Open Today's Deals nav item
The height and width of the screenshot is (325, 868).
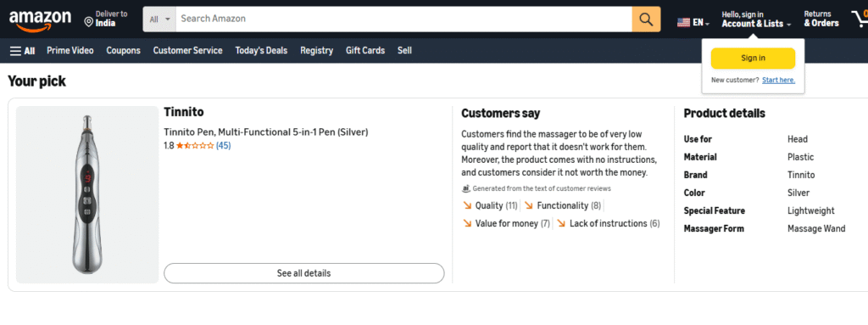click(x=261, y=50)
